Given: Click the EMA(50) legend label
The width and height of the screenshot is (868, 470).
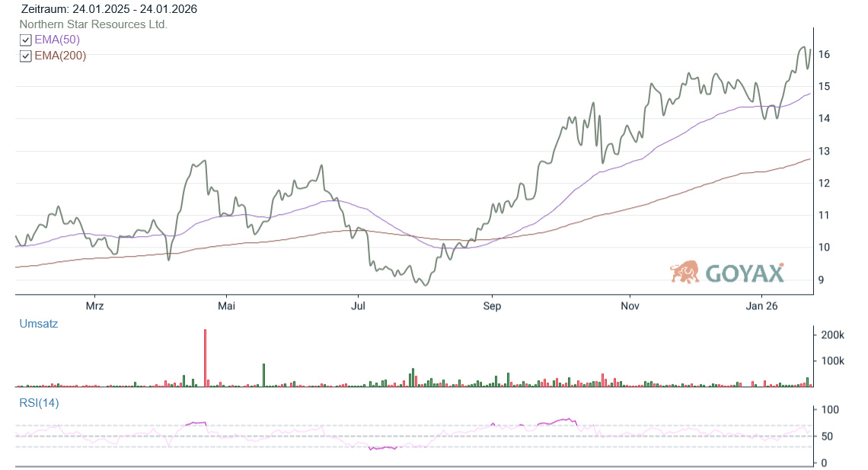Looking at the screenshot, I should pyautogui.click(x=57, y=40).
